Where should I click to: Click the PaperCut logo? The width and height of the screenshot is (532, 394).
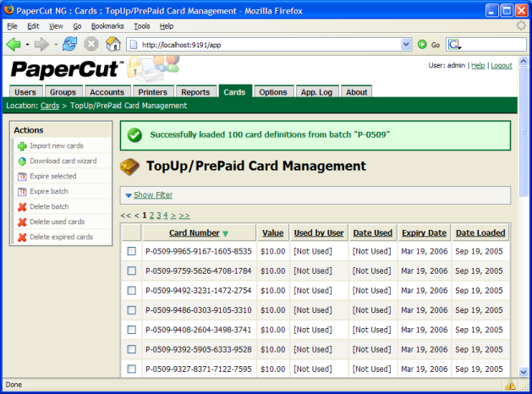(x=67, y=69)
